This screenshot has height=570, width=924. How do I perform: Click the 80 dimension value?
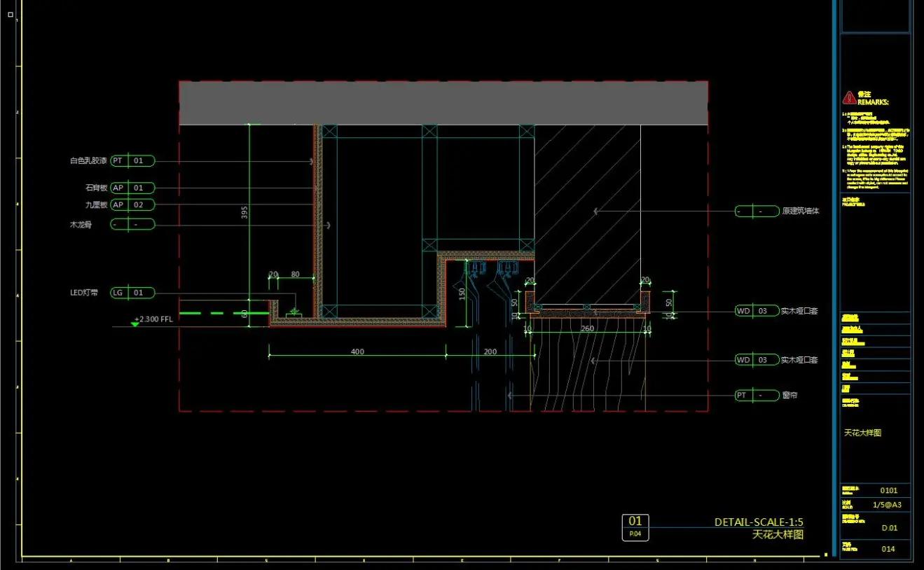(x=295, y=274)
